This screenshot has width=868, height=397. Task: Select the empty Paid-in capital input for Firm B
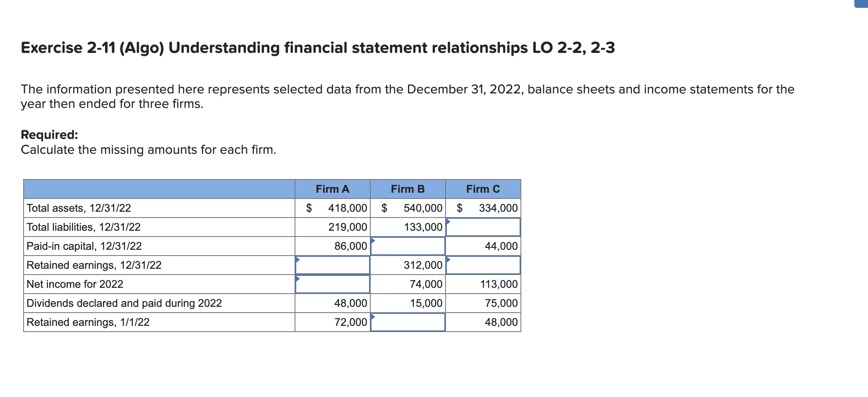pyautogui.click(x=408, y=246)
